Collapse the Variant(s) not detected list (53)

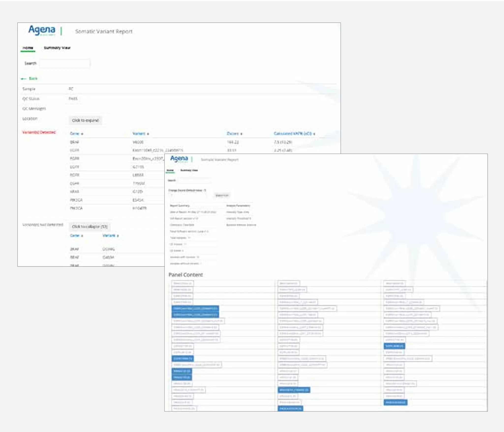click(x=90, y=227)
